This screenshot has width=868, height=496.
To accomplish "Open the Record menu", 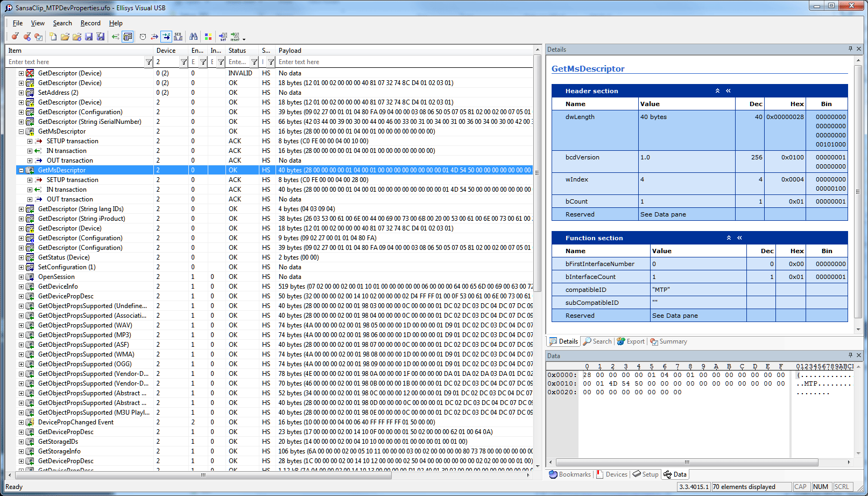I will tap(90, 23).
